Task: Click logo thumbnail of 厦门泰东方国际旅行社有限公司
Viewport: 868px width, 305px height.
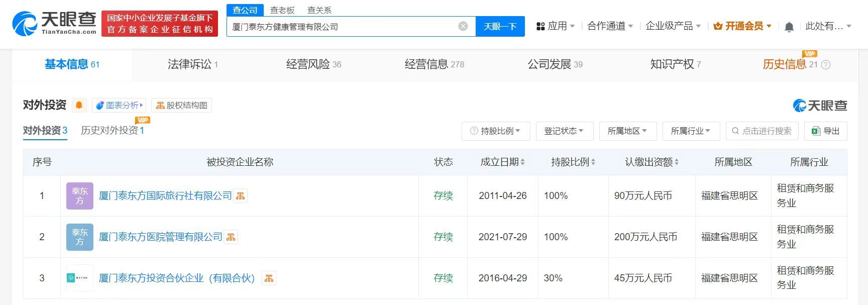Action: (x=80, y=196)
